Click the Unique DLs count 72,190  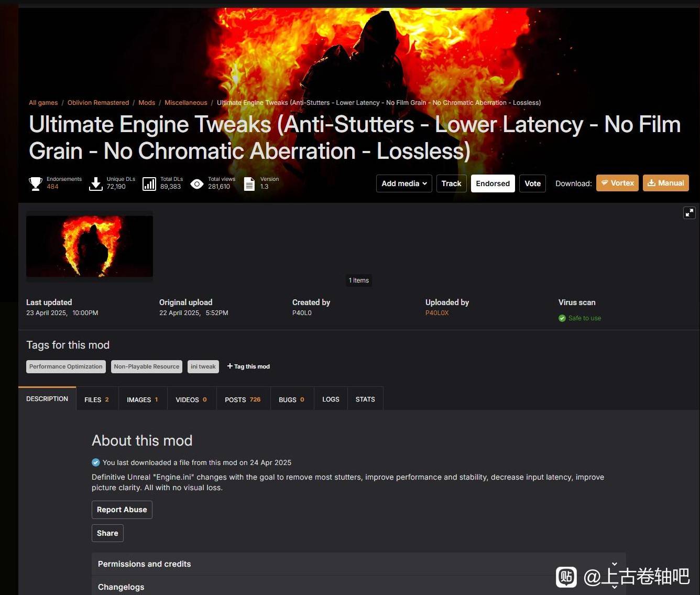[116, 187]
